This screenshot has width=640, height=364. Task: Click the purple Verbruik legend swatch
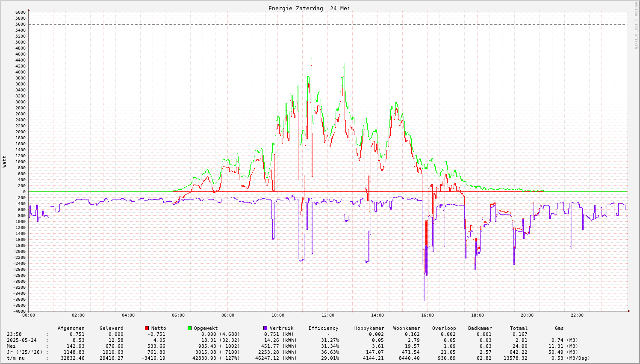point(265,328)
